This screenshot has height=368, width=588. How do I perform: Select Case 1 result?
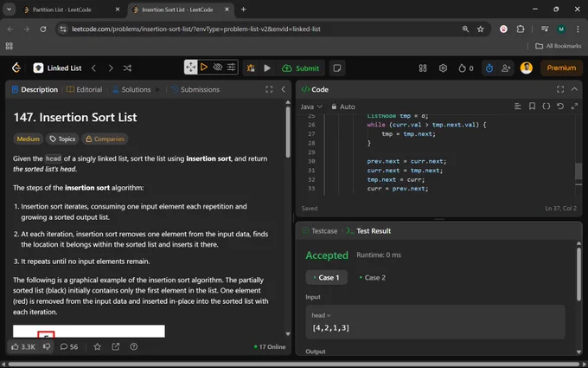(326, 277)
